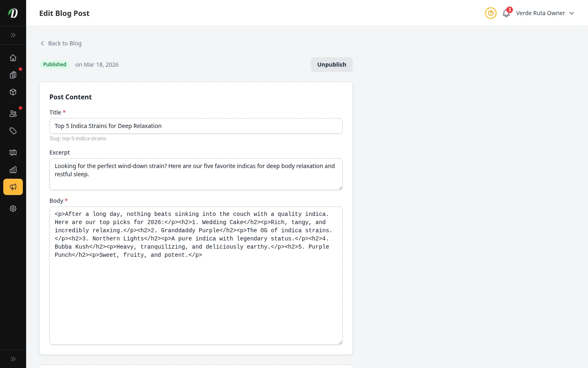Click the orders clipboard icon with red dot

click(13, 75)
